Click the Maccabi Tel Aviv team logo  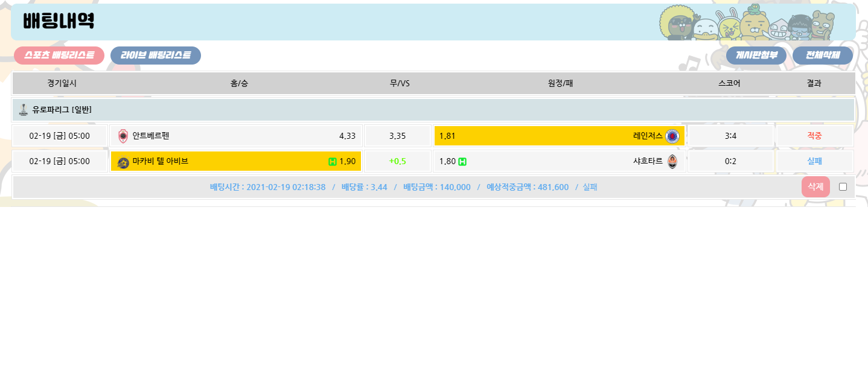tap(123, 162)
